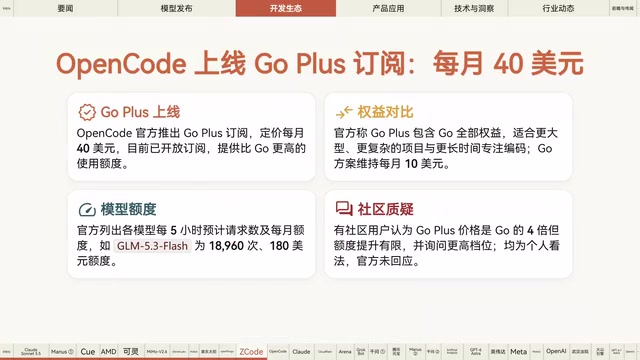Click the GLM-5.3-Flash code tag
Image resolution: width=640 pixels, height=360 pixels.
(x=152, y=246)
